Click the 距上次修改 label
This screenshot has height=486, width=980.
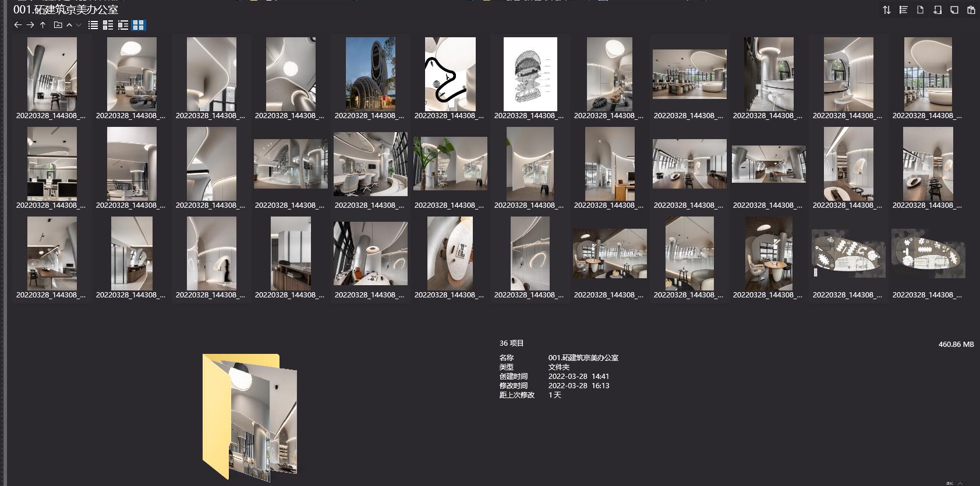[516, 395]
